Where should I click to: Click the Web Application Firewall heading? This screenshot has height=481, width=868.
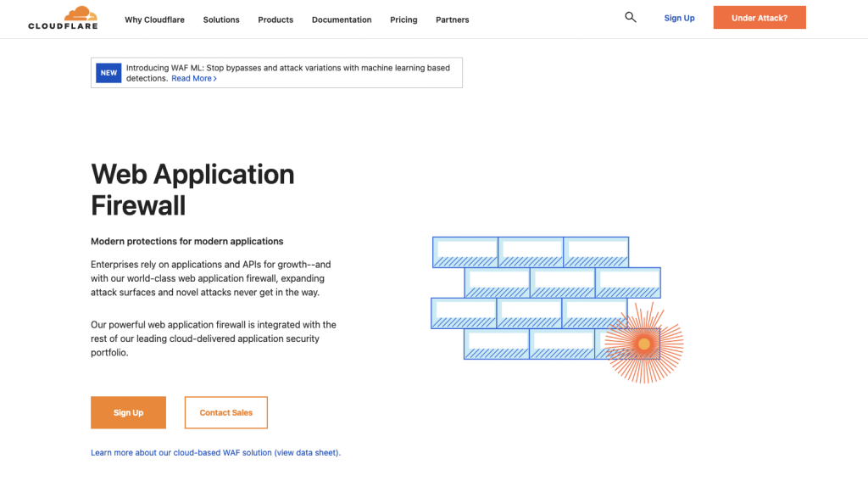click(192, 189)
